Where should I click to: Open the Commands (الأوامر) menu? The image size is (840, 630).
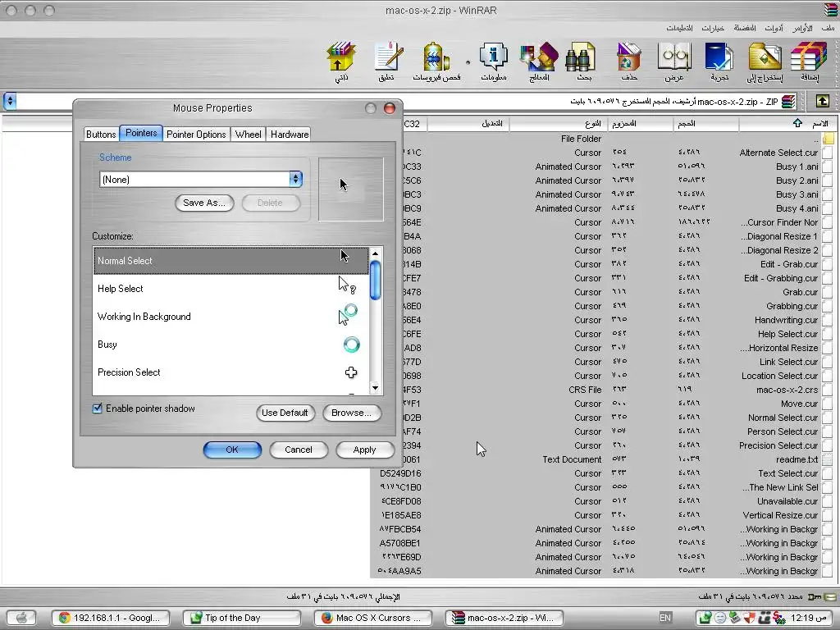point(802,28)
